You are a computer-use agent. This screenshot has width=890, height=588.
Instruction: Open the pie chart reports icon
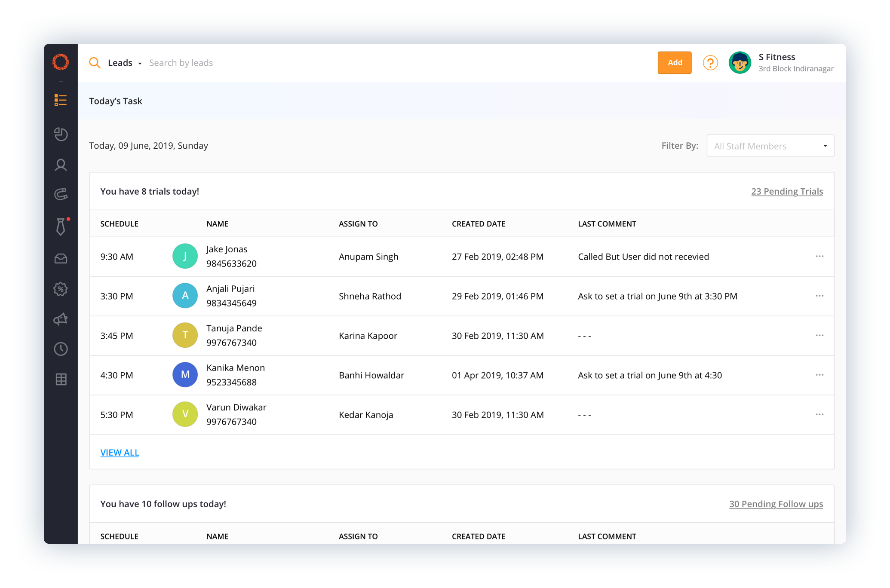point(61,134)
